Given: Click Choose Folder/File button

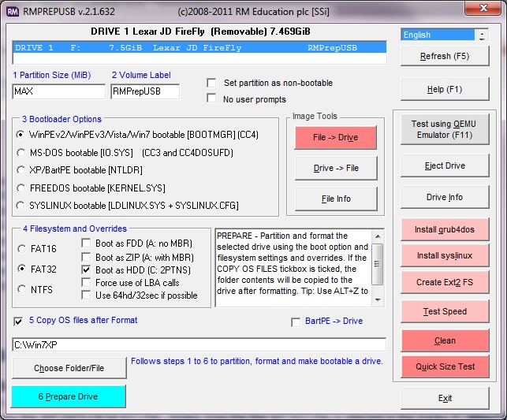Looking at the screenshot, I should 69,368.
